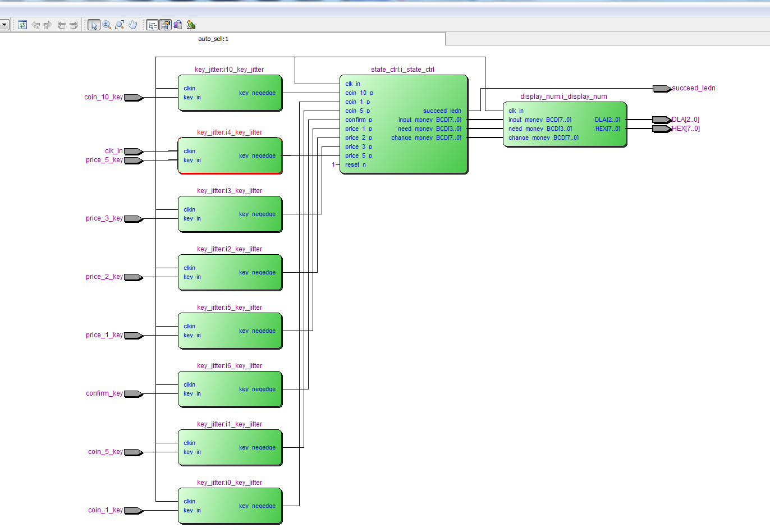Image resolution: width=770 pixels, height=532 pixels.
Task: Select the clk_in input pin
Action: pyautogui.click(x=134, y=152)
